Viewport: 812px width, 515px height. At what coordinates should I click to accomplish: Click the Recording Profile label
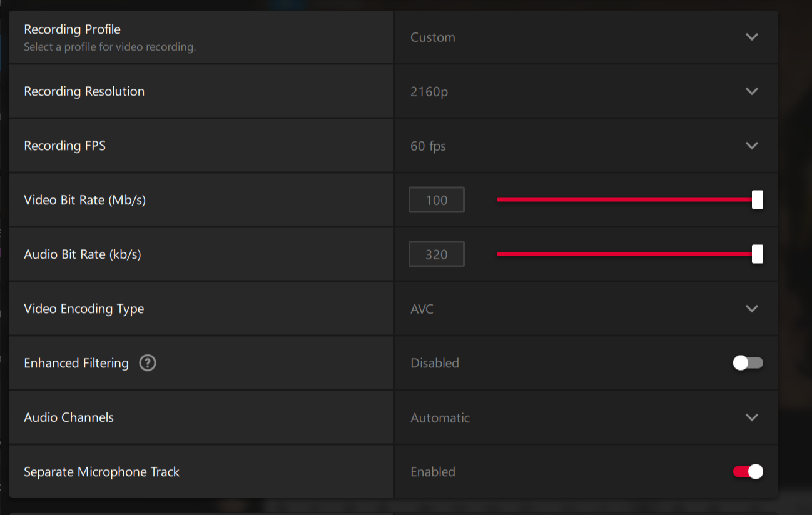tap(72, 29)
